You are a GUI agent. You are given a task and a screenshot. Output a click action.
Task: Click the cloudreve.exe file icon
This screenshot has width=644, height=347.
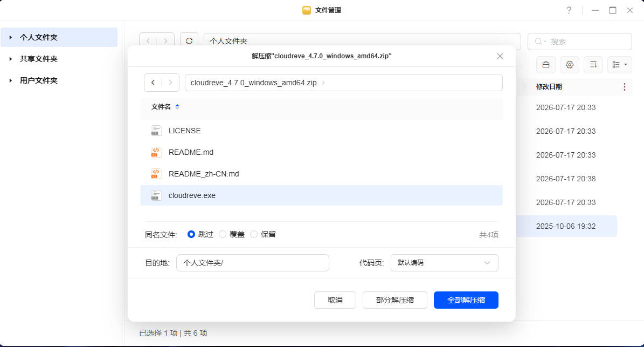[x=156, y=195]
